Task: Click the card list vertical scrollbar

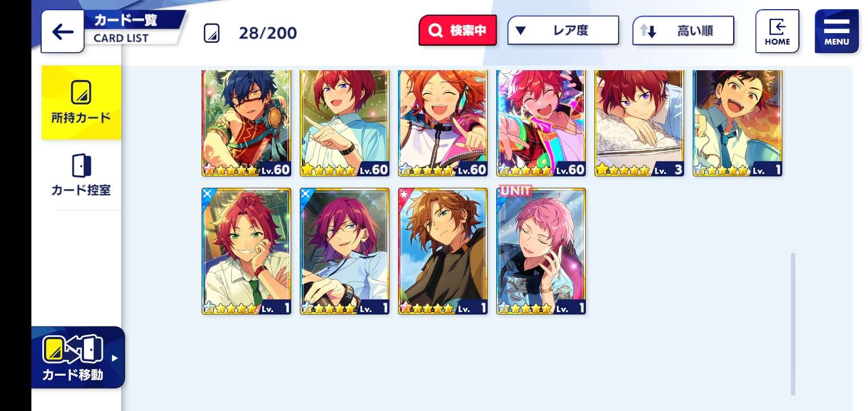Action: tap(793, 324)
